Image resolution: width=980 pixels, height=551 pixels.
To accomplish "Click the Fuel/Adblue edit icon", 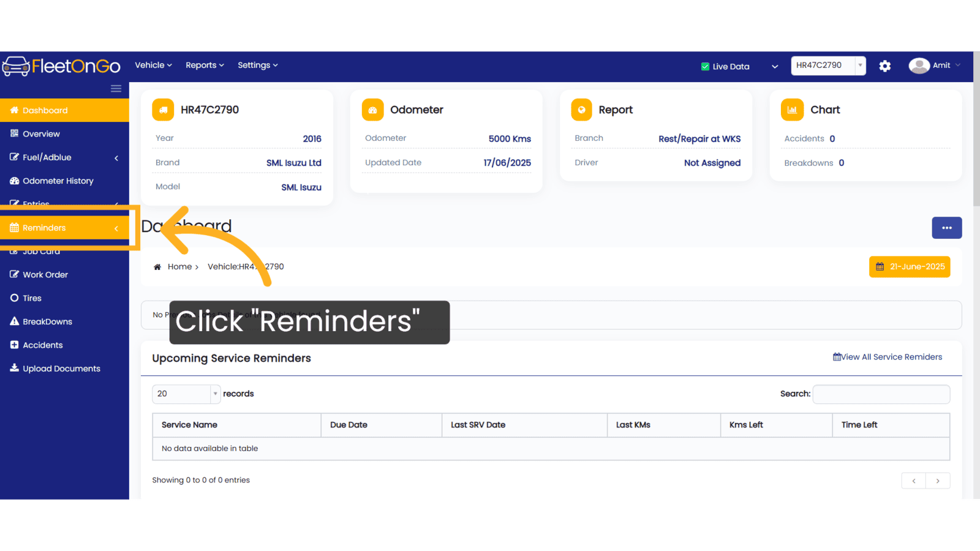I will pos(14,157).
